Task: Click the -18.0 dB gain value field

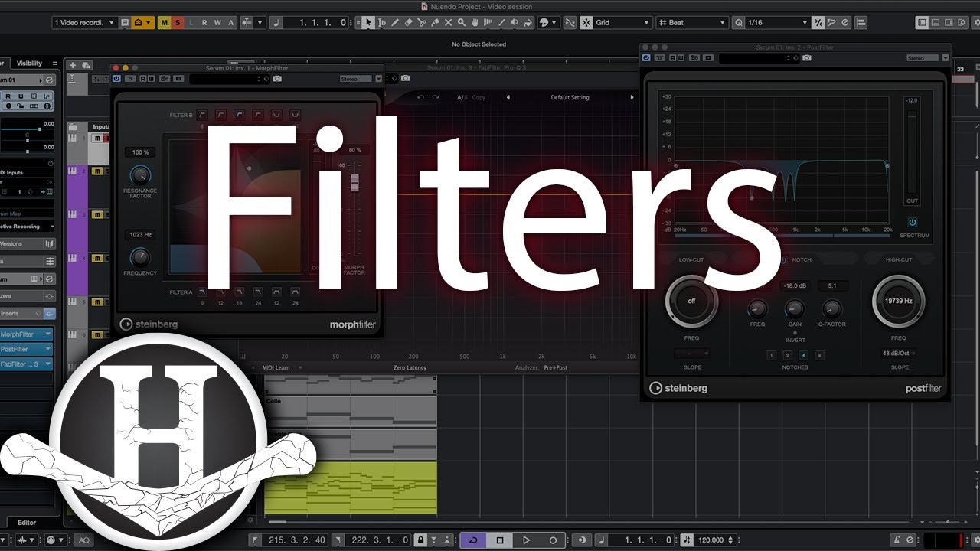Action: tap(795, 286)
